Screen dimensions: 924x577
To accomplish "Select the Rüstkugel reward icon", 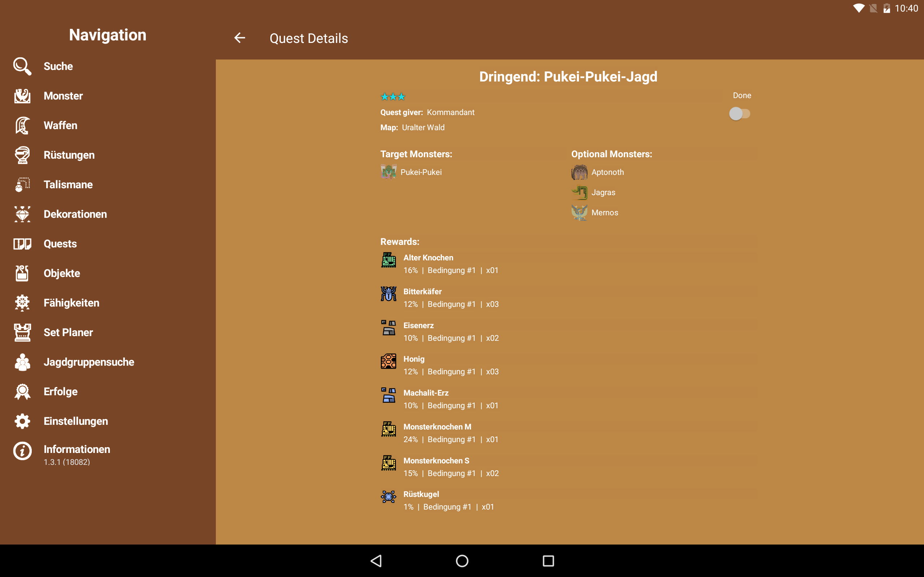I will [x=388, y=497].
